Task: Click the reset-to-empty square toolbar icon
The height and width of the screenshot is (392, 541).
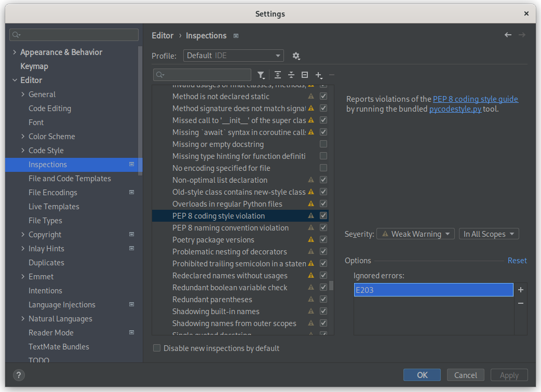Action: [x=305, y=75]
